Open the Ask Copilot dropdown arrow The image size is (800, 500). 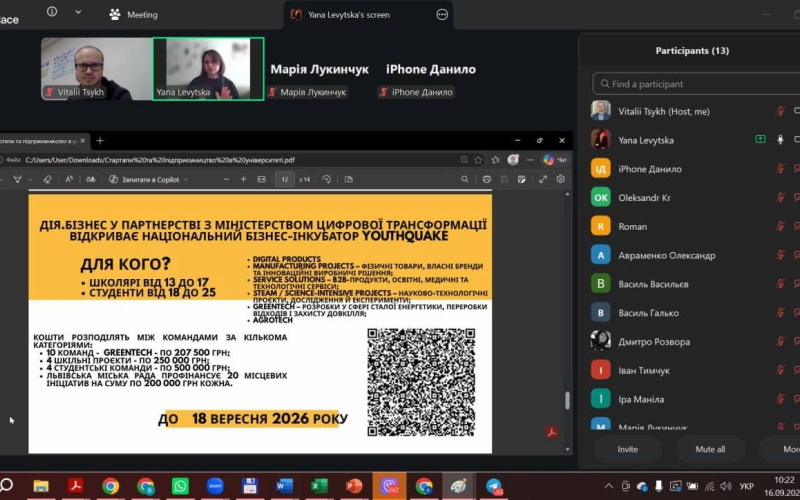tap(185, 180)
